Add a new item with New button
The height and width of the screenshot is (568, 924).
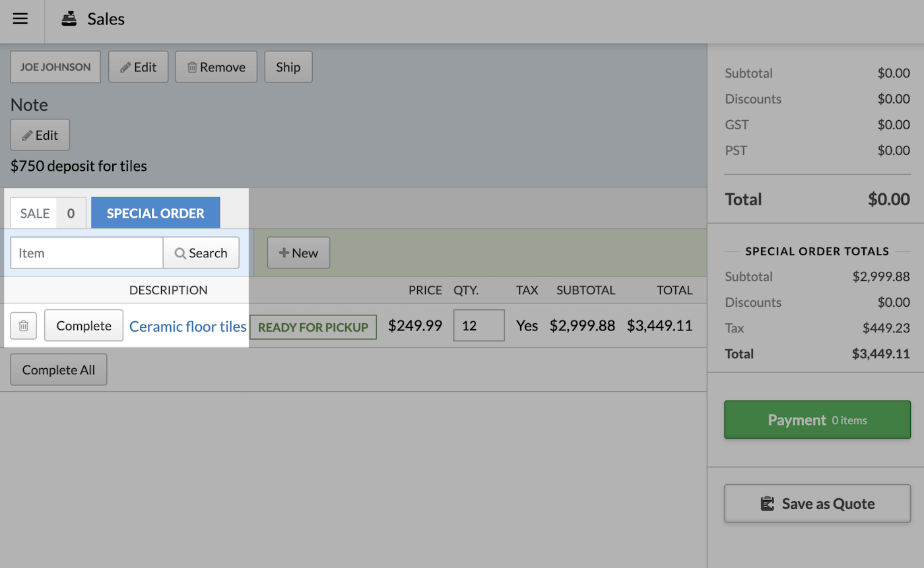pyautogui.click(x=298, y=253)
